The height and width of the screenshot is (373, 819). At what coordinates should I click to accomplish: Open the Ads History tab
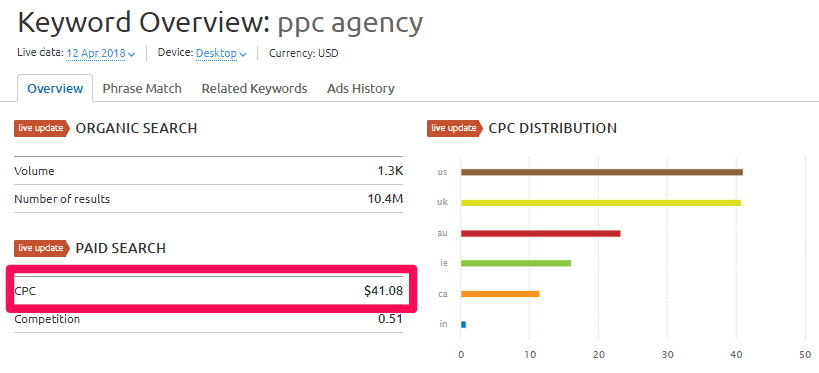point(360,89)
